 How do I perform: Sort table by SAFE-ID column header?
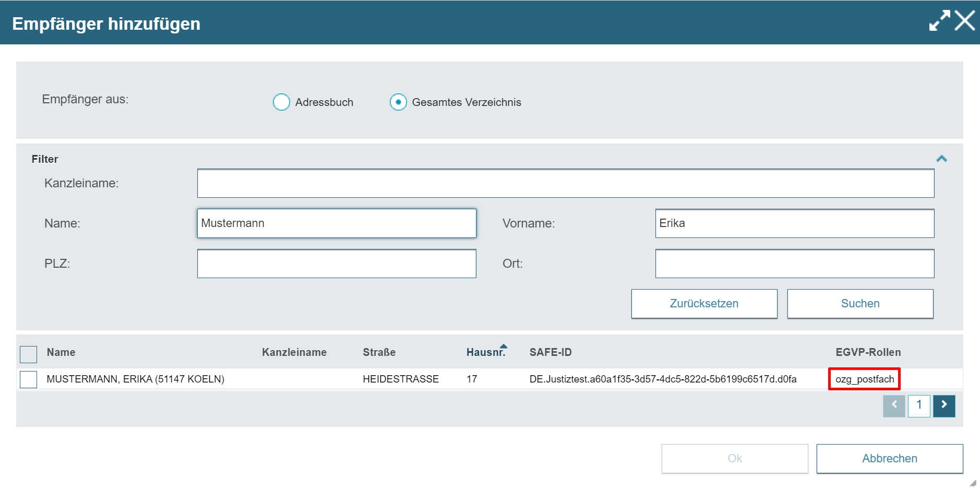click(x=551, y=352)
